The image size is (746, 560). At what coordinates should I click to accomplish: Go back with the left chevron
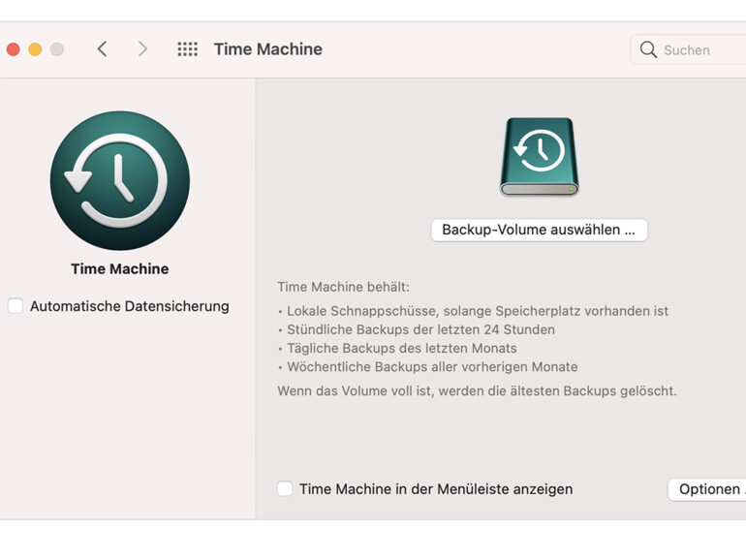click(103, 49)
